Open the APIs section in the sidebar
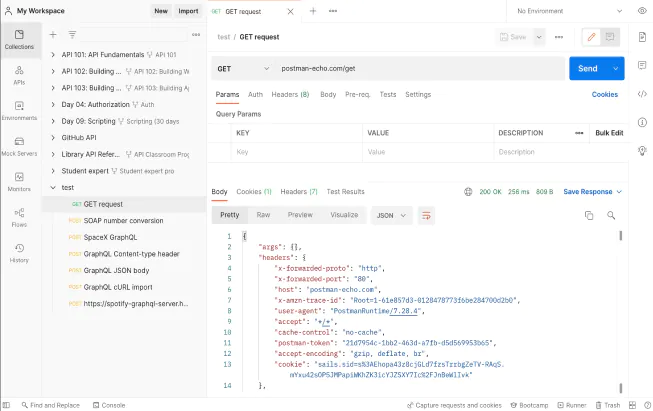The width and height of the screenshot is (653, 411). pyautogui.click(x=19, y=75)
